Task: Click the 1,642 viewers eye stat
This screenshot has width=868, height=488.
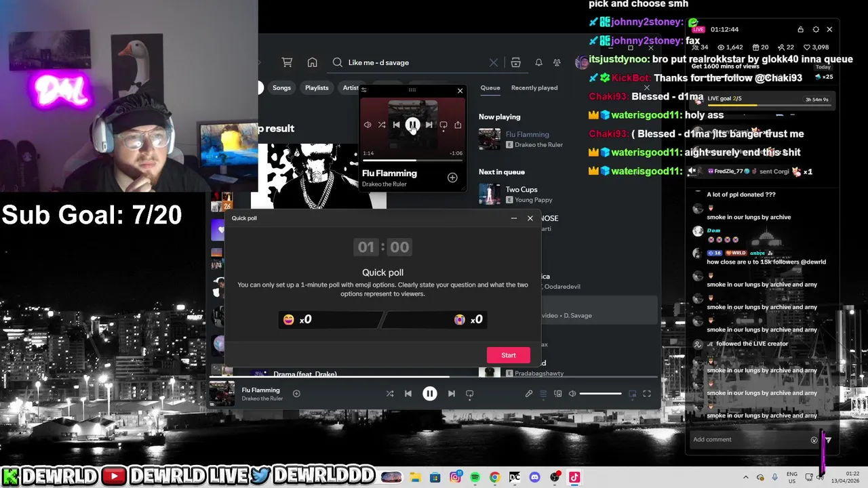Action: click(730, 47)
